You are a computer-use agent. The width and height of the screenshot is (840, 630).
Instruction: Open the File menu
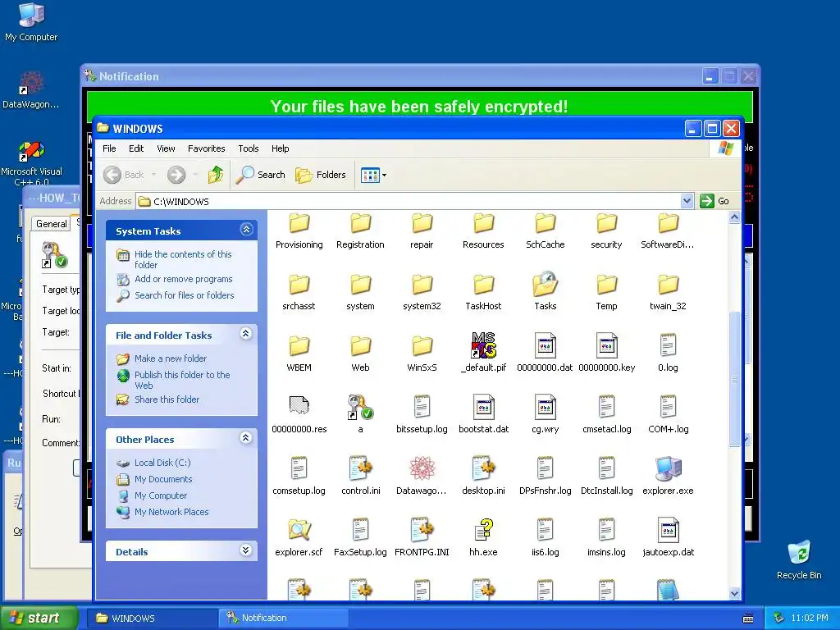point(109,148)
